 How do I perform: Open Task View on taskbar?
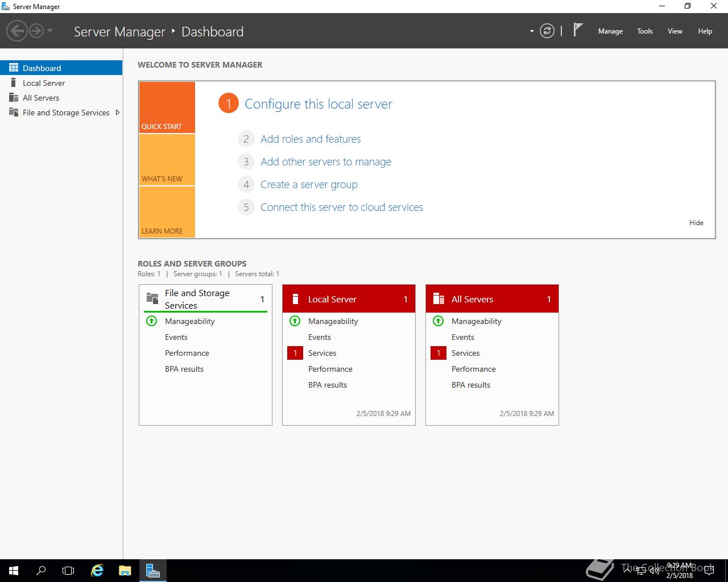pos(68,571)
